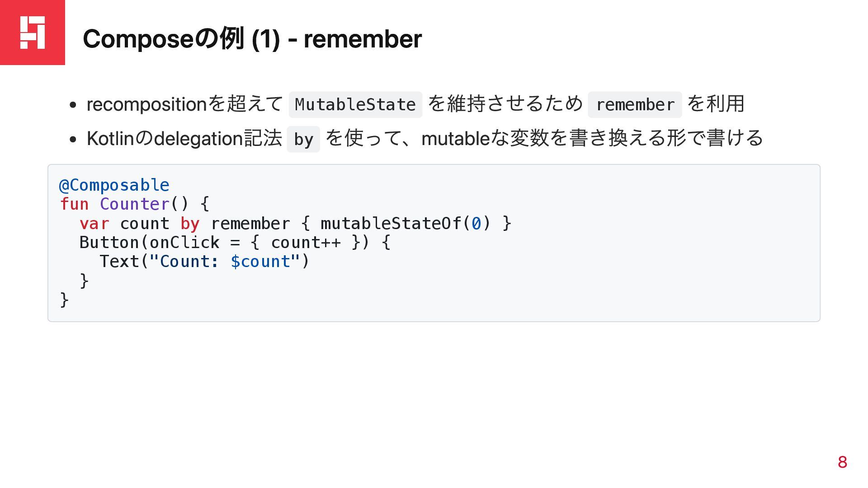The image size is (868, 488).
Task: Click the 'Counter' function name
Action: tap(135, 204)
